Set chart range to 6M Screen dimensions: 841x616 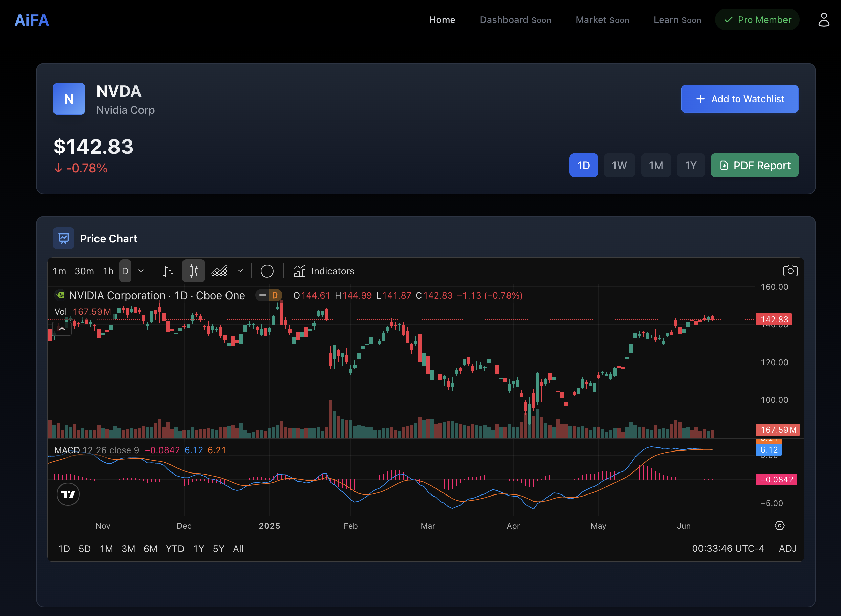tap(150, 549)
